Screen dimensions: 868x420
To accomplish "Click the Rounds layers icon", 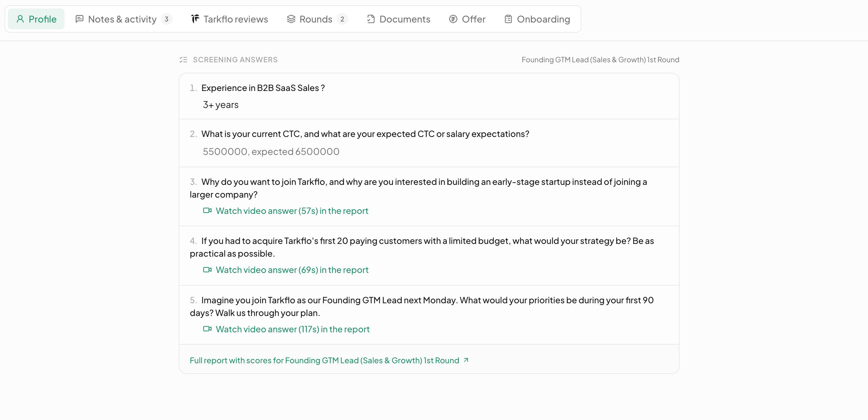I will pyautogui.click(x=291, y=19).
